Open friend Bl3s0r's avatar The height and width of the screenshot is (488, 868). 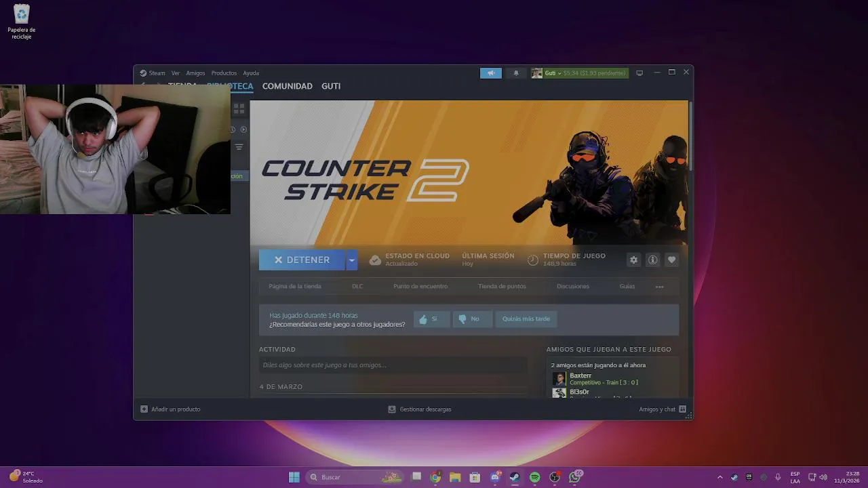pos(559,393)
